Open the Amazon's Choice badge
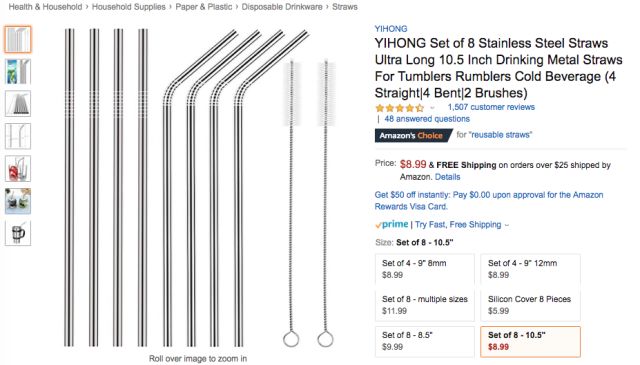Viewport: 640px width, 365px height. coord(413,136)
